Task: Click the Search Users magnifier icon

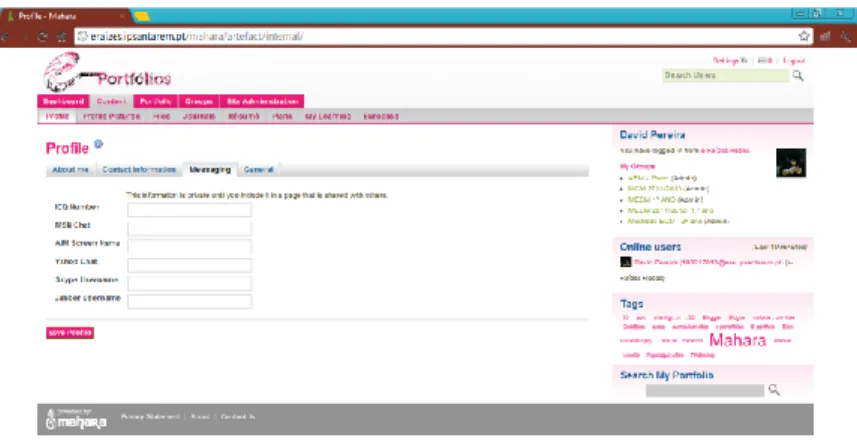Action: pyautogui.click(x=798, y=76)
